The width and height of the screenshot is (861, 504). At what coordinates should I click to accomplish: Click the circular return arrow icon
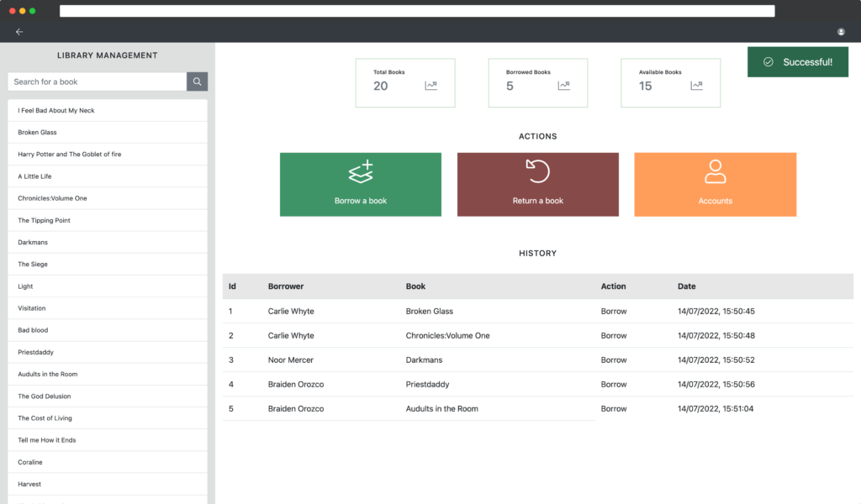tap(537, 171)
